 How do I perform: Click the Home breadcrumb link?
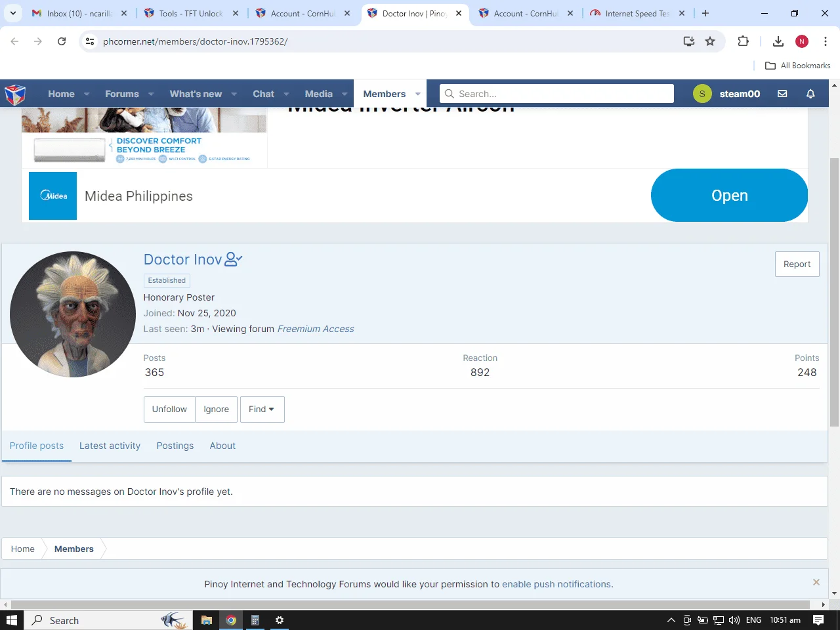coord(23,549)
